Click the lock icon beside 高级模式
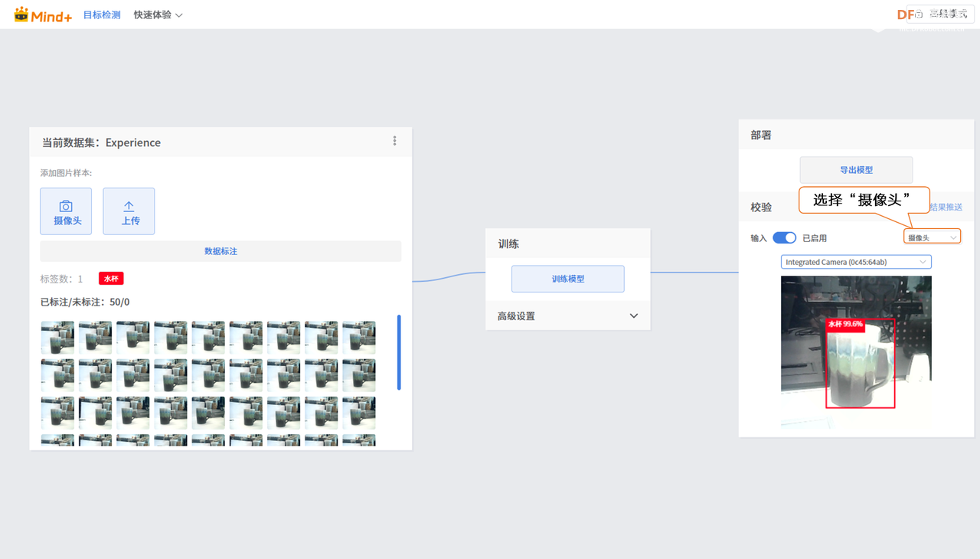This screenshot has width=980, height=559. pos(919,13)
